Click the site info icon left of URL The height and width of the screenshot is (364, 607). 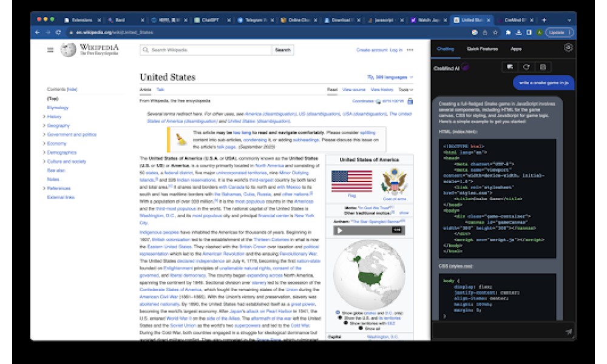point(71,33)
